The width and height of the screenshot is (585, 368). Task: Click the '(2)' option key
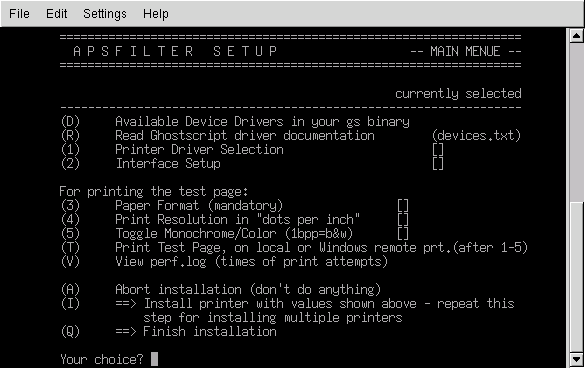click(70, 163)
